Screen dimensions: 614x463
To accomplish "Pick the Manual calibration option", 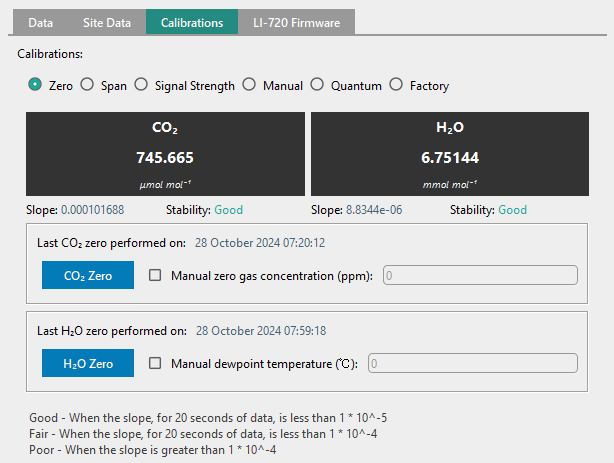I will 249,85.
